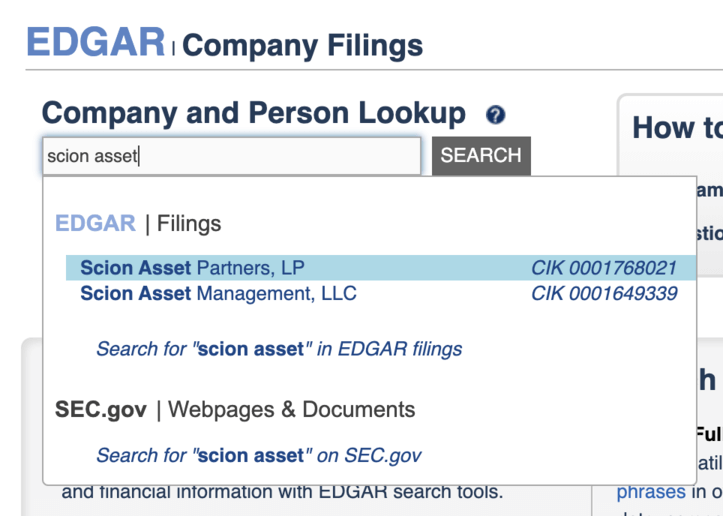Viewport: 723px width, 516px height.
Task: Open the "phrases" link
Action: [650, 492]
